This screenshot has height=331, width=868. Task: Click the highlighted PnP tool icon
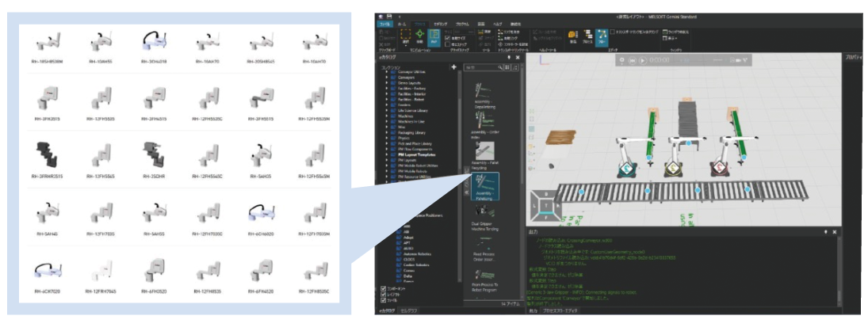click(434, 36)
